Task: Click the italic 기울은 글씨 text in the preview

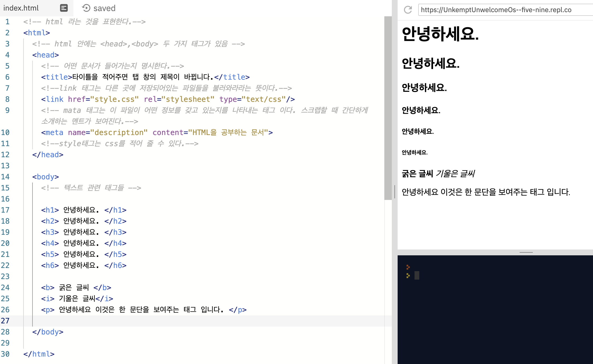Action: [455, 174]
